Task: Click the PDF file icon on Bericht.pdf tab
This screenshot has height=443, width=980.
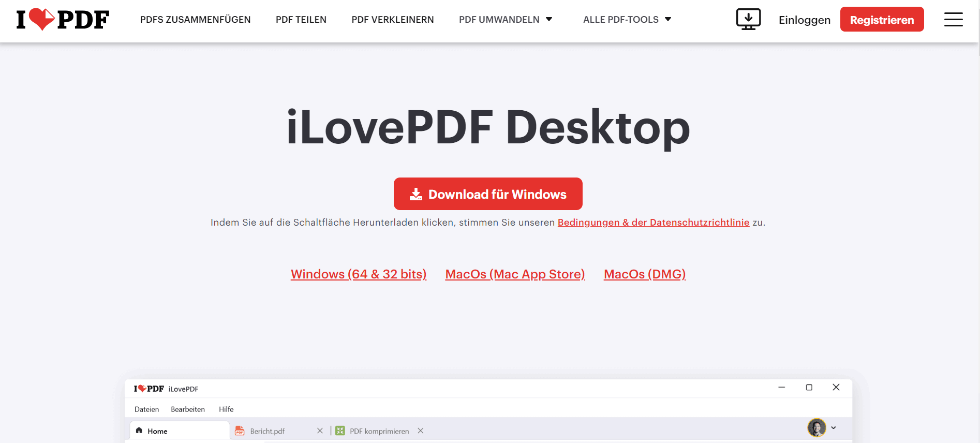Action: coord(240,431)
